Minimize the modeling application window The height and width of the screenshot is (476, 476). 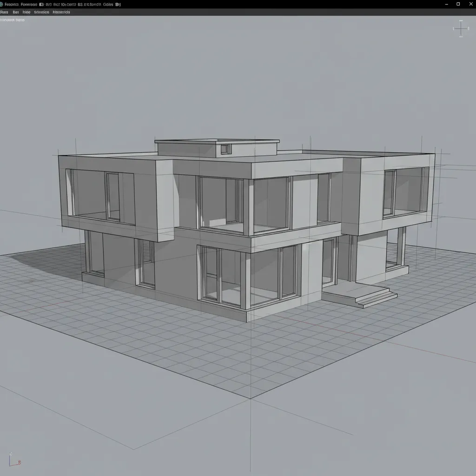coord(447,4)
